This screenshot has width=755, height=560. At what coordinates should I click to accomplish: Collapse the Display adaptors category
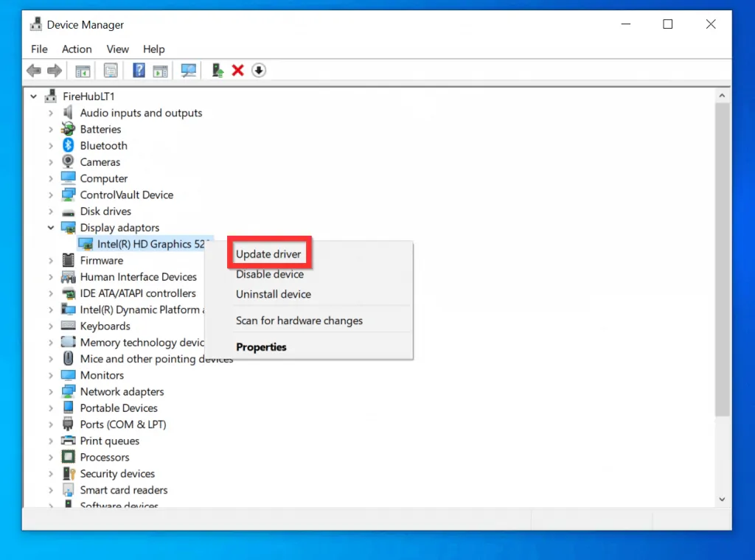tap(50, 228)
